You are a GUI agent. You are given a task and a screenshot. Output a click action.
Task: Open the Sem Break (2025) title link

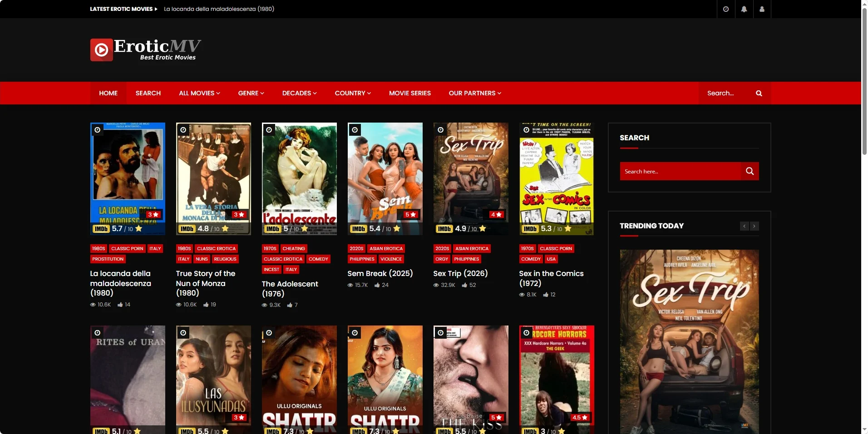380,273
